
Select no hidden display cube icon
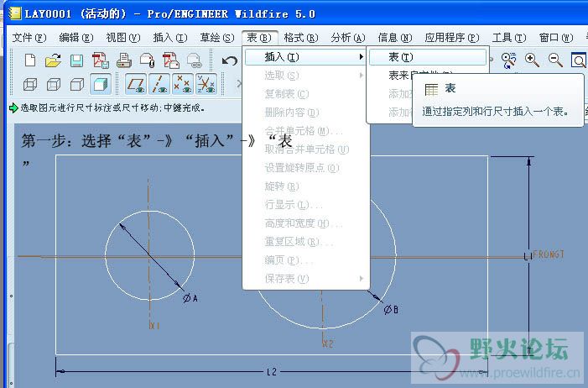(77, 84)
